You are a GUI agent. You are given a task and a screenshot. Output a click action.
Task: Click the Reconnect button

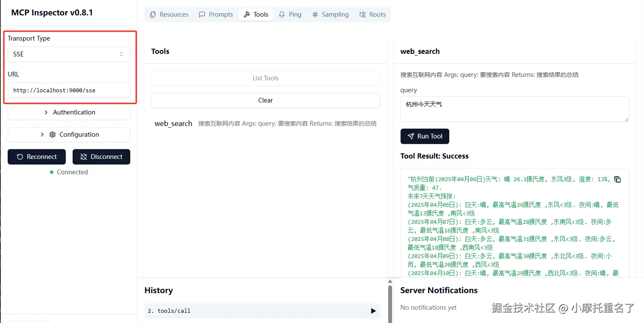[x=37, y=157]
